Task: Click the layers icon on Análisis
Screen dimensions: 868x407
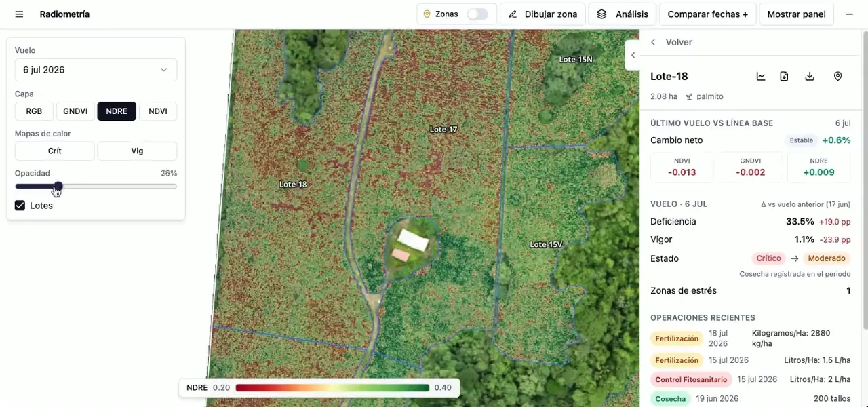Action: pyautogui.click(x=601, y=14)
